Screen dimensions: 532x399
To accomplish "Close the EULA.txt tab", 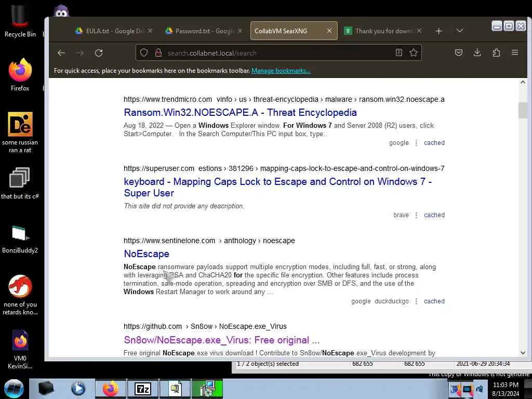I will click(150, 31).
